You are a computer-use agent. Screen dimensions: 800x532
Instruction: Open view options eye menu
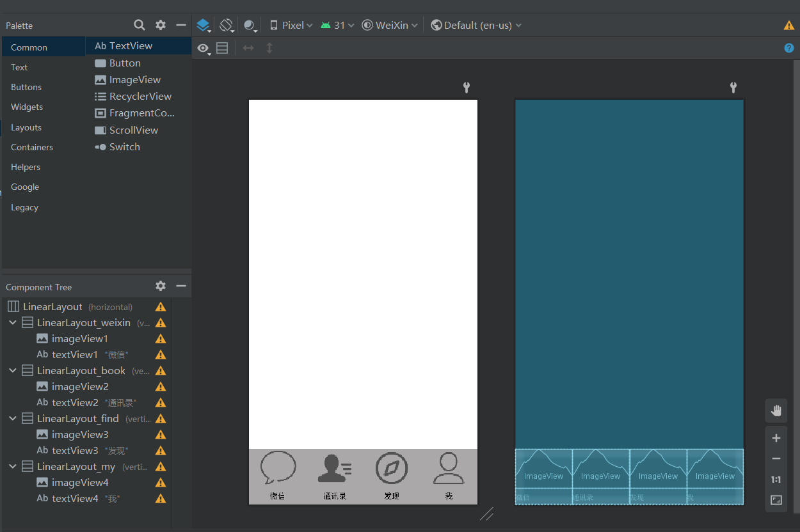click(x=204, y=48)
